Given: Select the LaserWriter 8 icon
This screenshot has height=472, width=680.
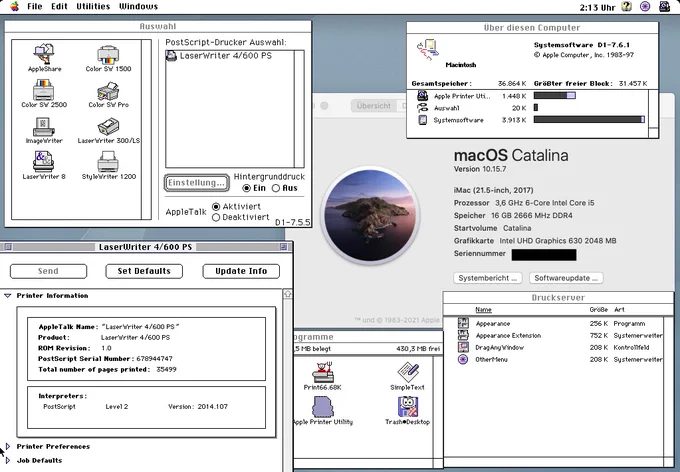Looking at the screenshot, I should [43, 161].
